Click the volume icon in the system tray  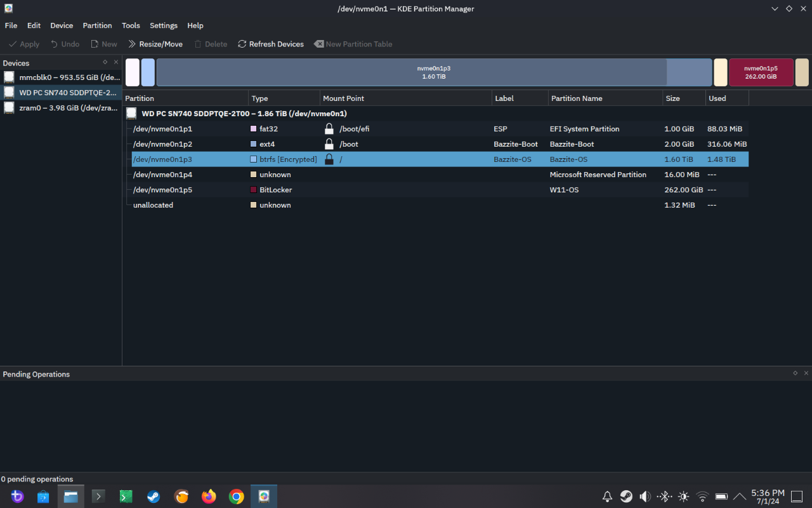click(645, 496)
